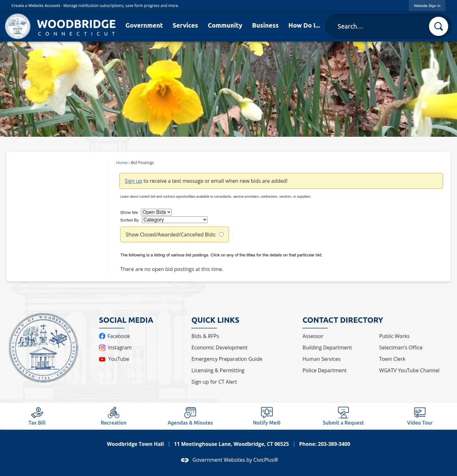Change the Sorted By Category dropdown
Viewport: 457px width, 476px height.
point(174,220)
